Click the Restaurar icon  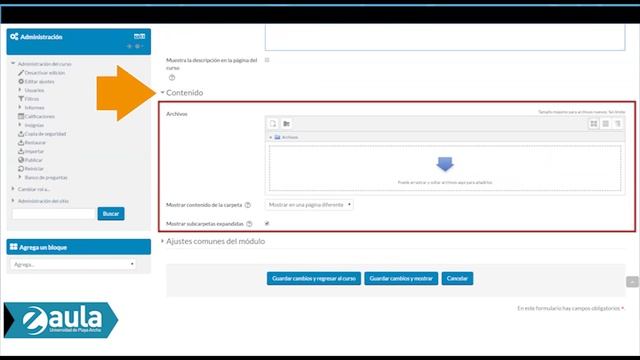tap(21, 142)
